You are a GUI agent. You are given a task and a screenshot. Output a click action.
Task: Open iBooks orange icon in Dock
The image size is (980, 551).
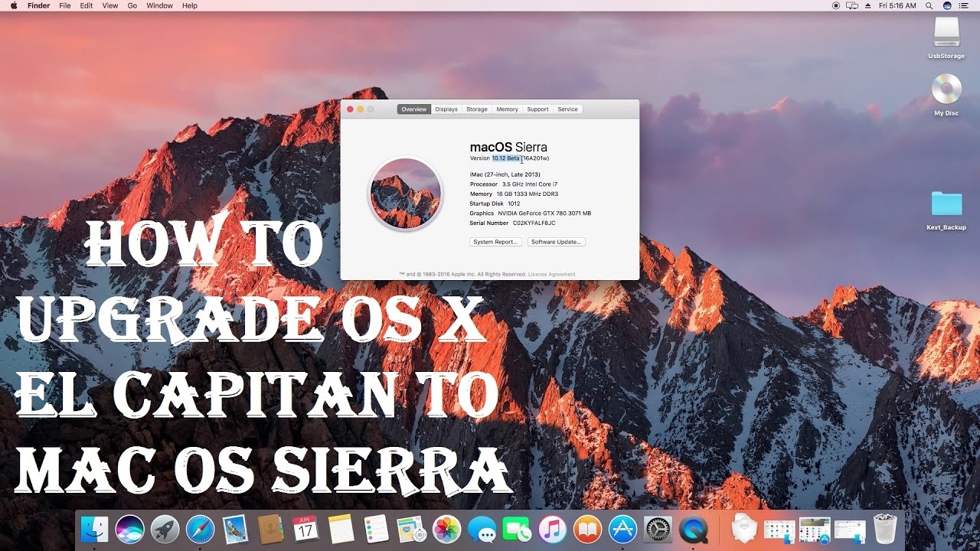(x=587, y=529)
